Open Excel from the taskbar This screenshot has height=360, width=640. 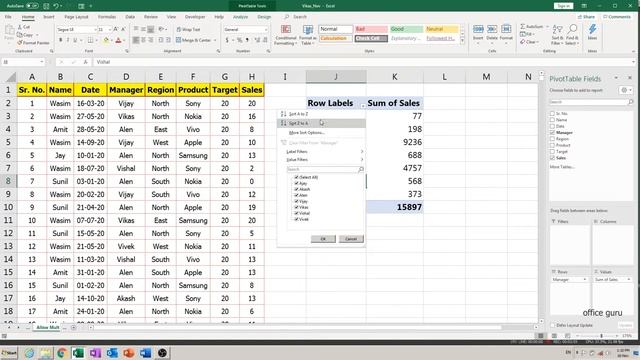[78, 353]
